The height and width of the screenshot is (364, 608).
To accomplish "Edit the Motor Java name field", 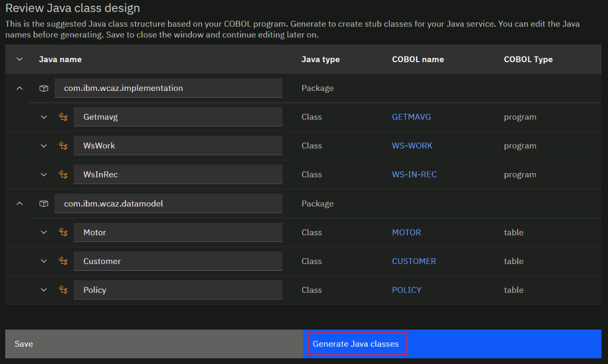I will [x=178, y=232].
